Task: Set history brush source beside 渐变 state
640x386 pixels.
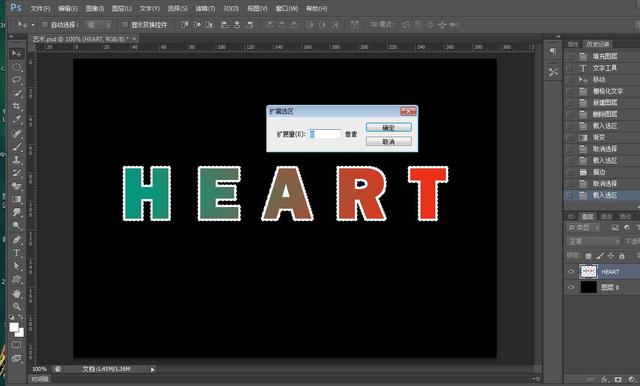Action: tap(570, 138)
